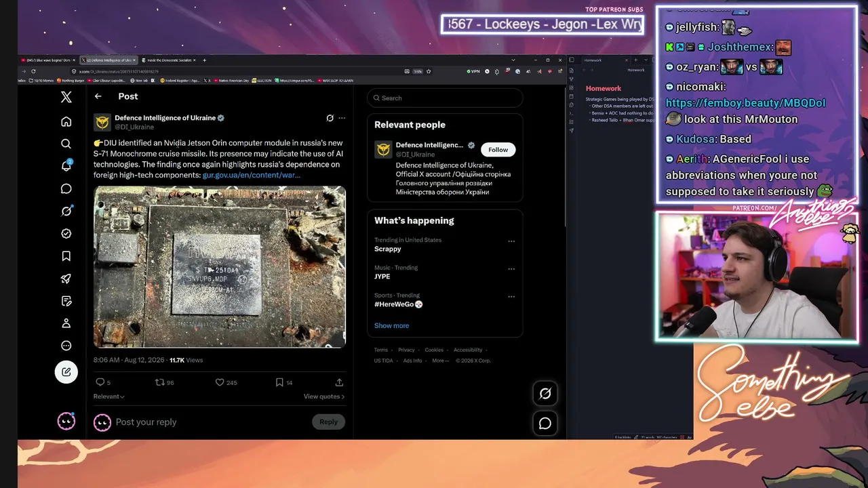Click Grok explain icon on the post
The height and width of the screenshot is (488, 868).
click(x=330, y=118)
